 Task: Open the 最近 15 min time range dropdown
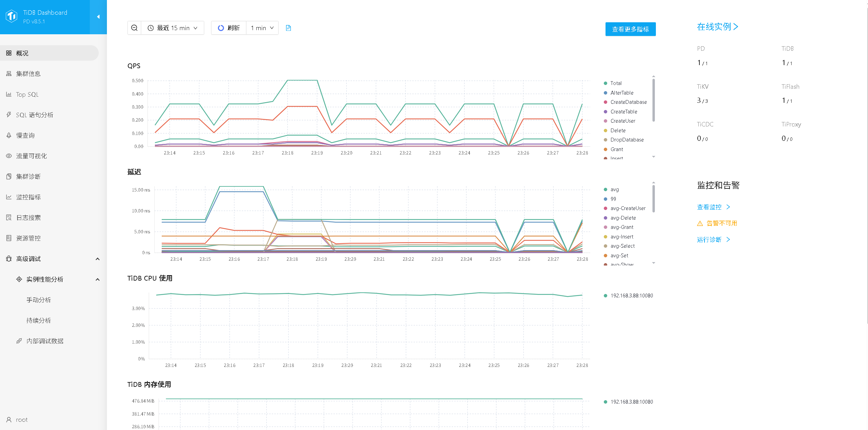173,28
